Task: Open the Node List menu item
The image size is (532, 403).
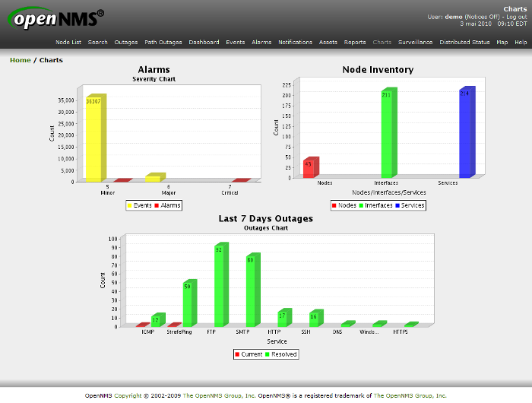Action: (x=68, y=43)
